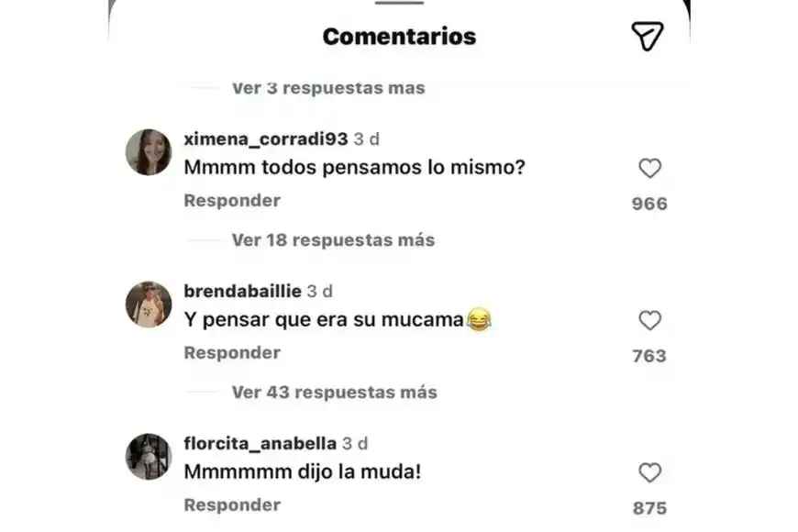Viewport: 798px width, 532px height.
Task: Like florcita_anabella's comment with the heart icon
Action: point(648,472)
